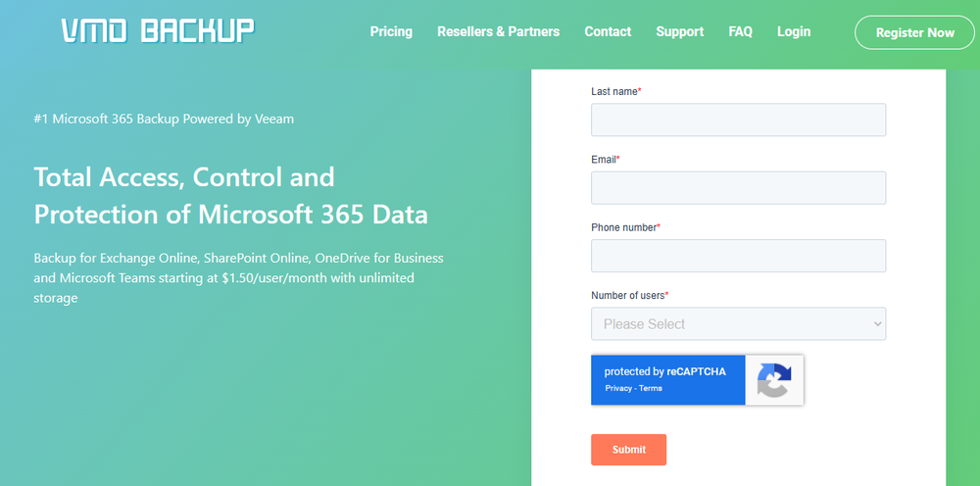Focus the Phone number input field
Screen dimensions: 980x486
pyautogui.click(x=738, y=256)
